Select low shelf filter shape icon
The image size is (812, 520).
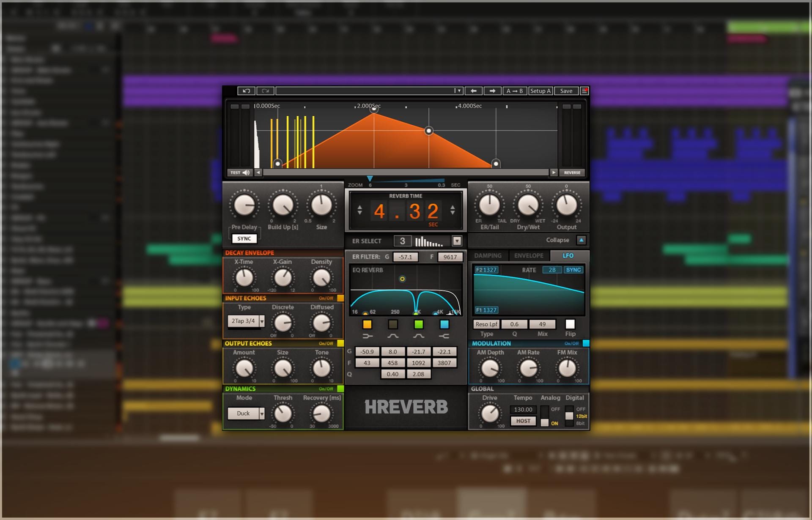[x=367, y=336]
